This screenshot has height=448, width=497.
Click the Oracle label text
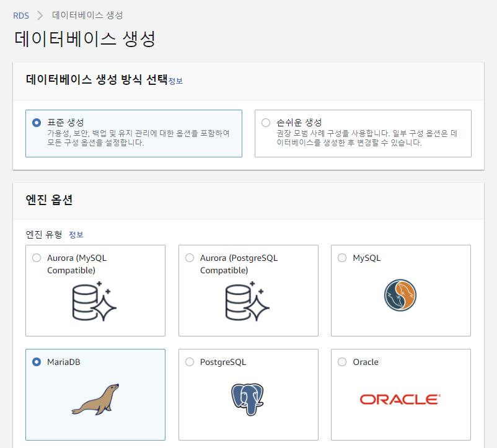coord(366,362)
